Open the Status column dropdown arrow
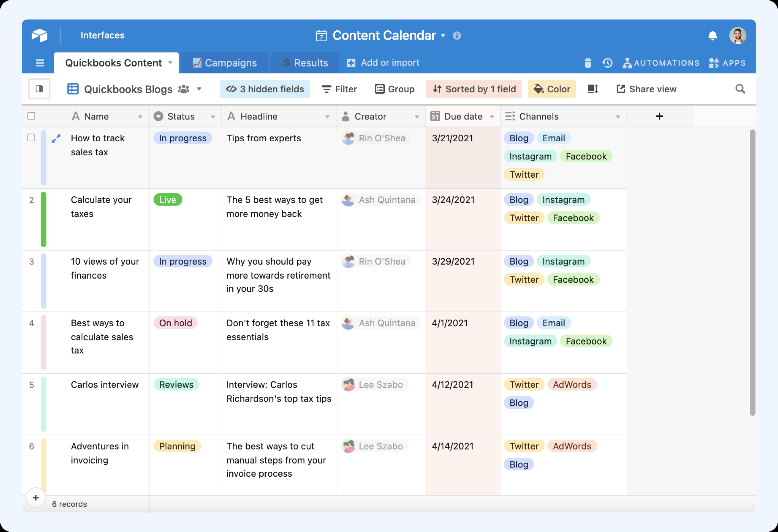The height and width of the screenshot is (532, 778). tap(213, 117)
